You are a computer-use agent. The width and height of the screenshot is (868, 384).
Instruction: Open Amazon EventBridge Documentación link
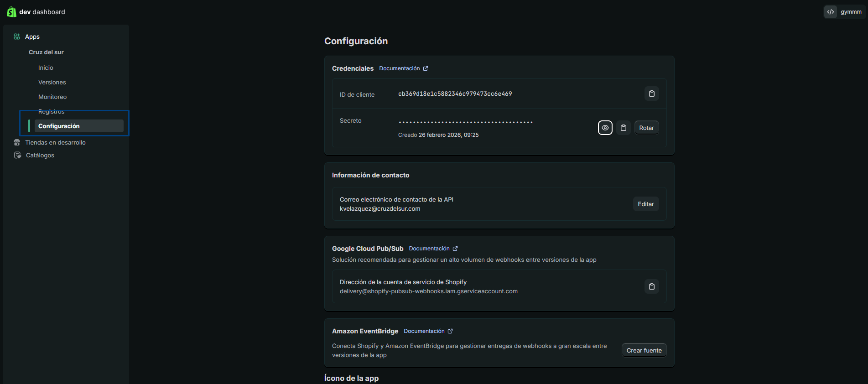click(x=424, y=331)
